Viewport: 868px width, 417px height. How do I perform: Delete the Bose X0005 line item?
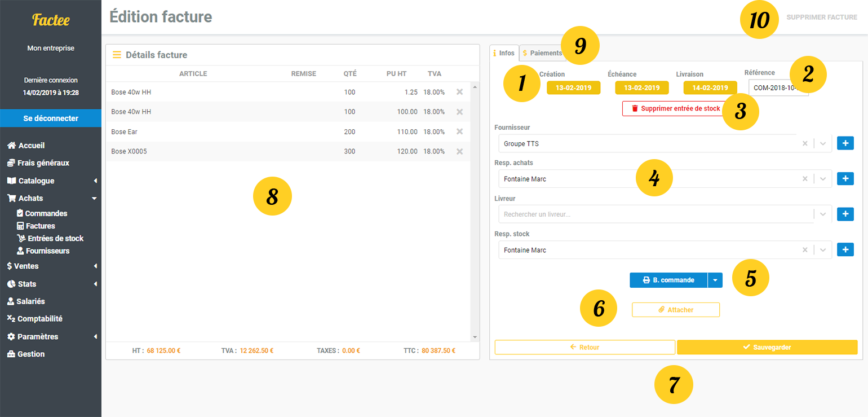coord(459,152)
